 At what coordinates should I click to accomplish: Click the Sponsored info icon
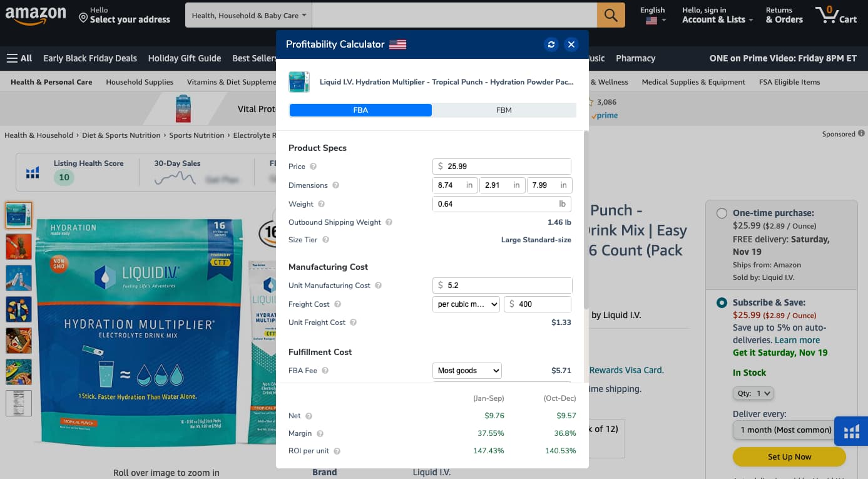tap(861, 133)
